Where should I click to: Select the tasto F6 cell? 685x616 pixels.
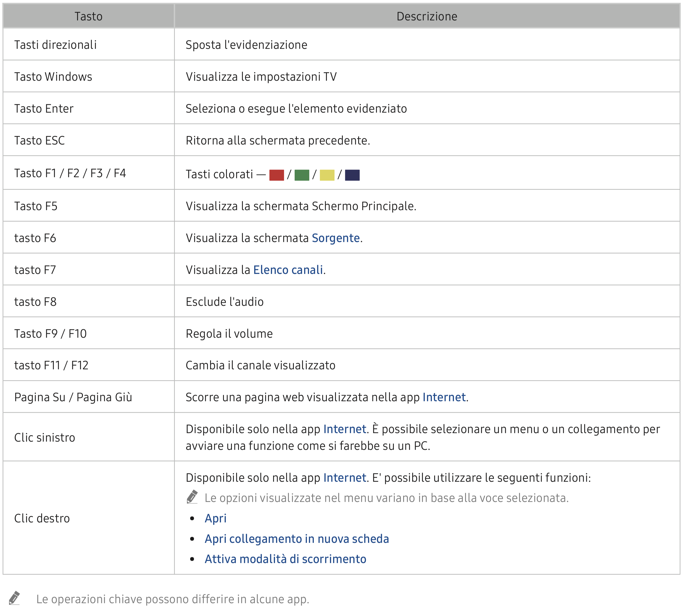88,237
